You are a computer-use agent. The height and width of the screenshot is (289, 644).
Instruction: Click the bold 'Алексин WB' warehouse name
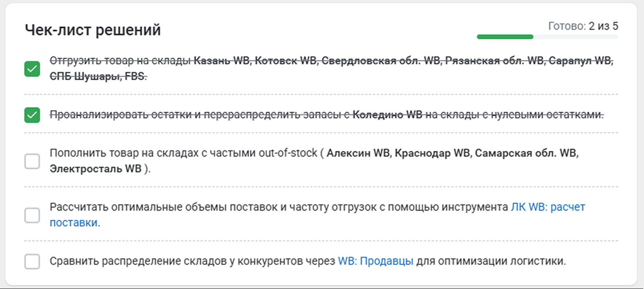click(358, 153)
